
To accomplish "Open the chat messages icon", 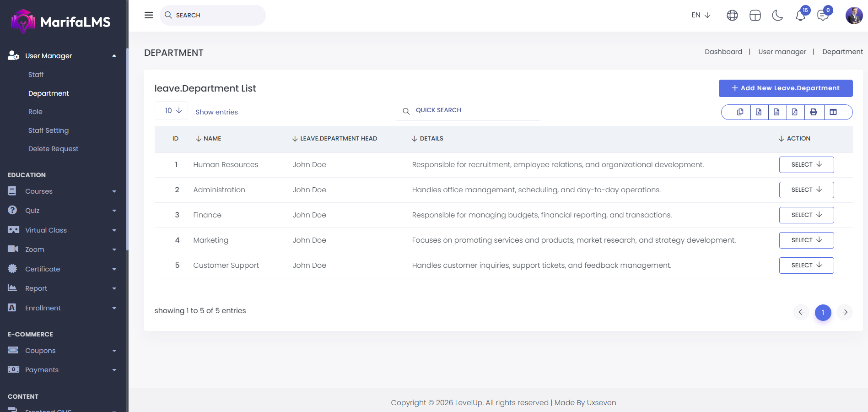I will 823,16.
